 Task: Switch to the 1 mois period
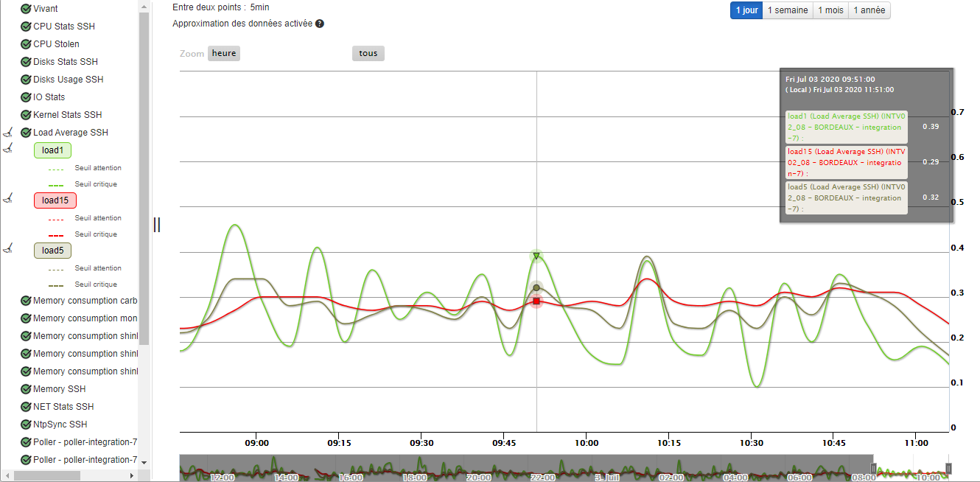(x=831, y=10)
